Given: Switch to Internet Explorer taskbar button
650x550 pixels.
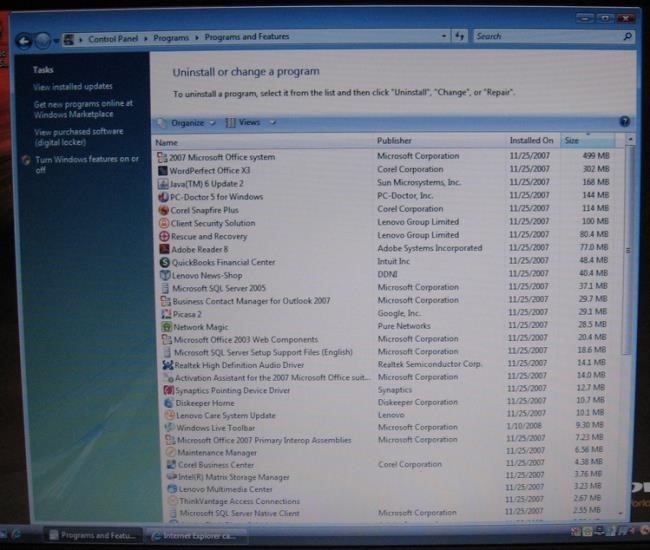Looking at the screenshot, I should click(195, 536).
